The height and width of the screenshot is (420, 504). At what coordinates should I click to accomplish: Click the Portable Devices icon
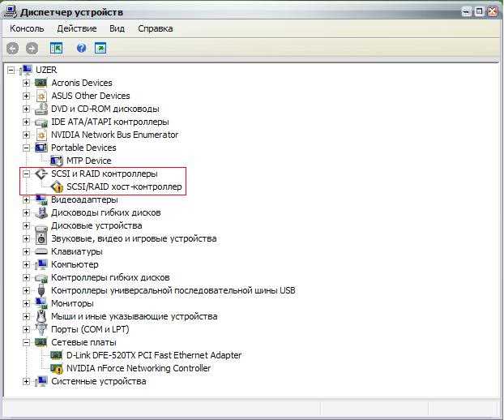click(x=41, y=148)
